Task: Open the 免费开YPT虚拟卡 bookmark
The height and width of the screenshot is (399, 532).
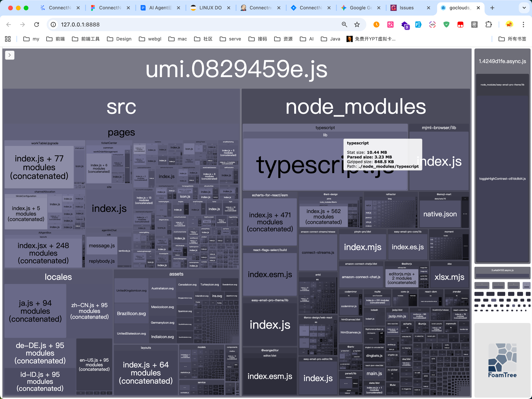Action: coord(371,39)
